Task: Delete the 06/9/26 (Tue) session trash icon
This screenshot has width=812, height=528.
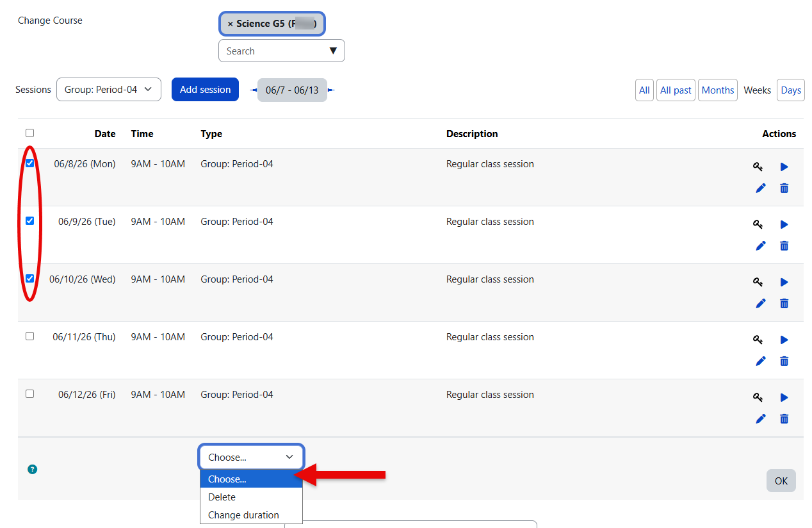Action: (784, 245)
